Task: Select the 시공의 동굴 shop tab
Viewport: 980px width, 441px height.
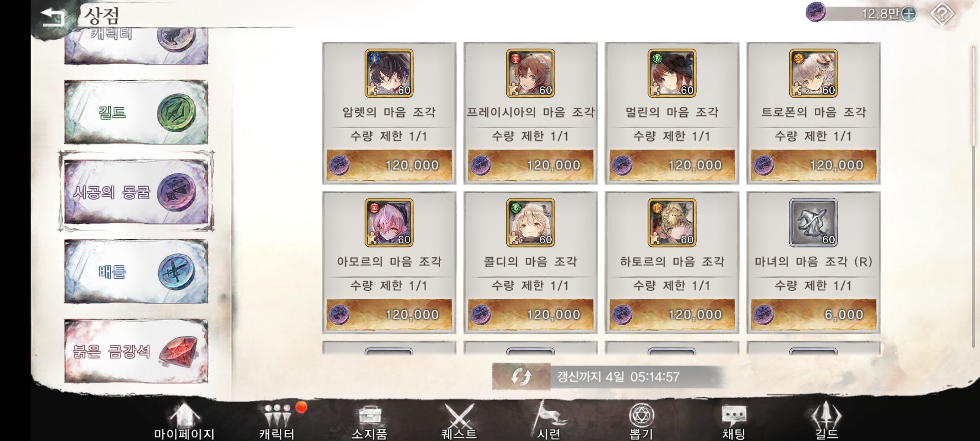Action: pyautogui.click(x=136, y=192)
